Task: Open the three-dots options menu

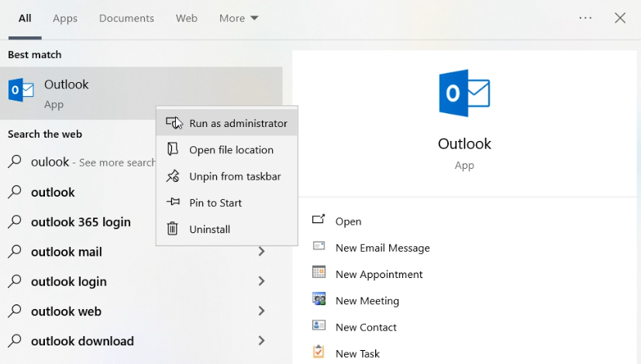Action: click(585, 18)
